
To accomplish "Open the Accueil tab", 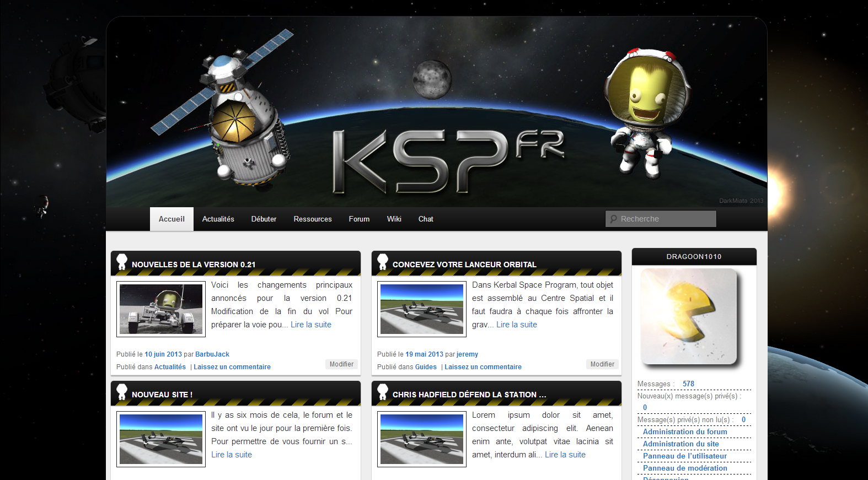I will pos(172,219).
